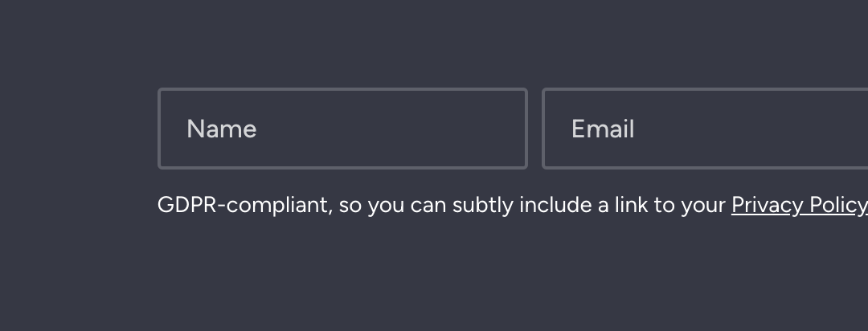Select the Name placeholder text
This screenshot has height=331, width=868.
coord(222,129)
